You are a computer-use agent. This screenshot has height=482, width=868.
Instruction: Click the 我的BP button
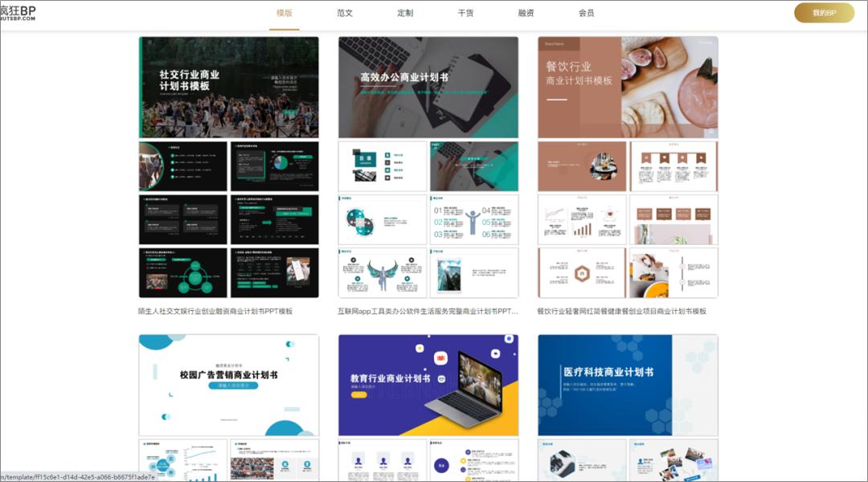click(x=825, y=13)
